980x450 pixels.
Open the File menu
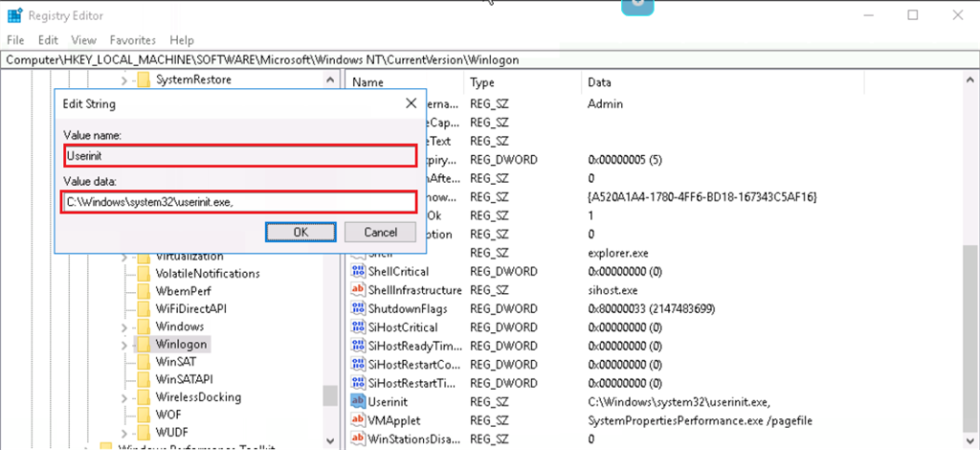(x=15, y=40)
